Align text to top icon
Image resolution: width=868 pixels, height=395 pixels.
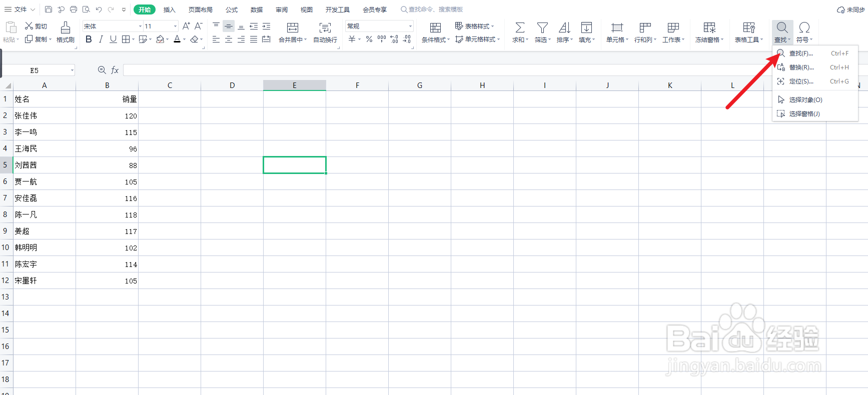click(216, 26)
